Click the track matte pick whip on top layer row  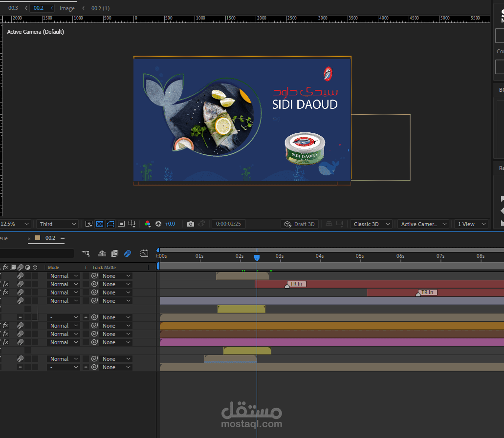coord(94,275)
